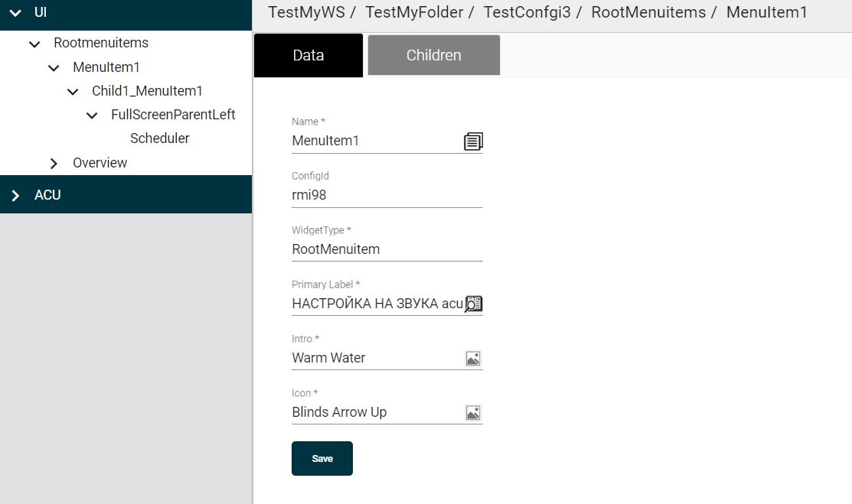The image size is (852, 504).
Task: Switch to the Children tab
Action: tap(433, 54)
